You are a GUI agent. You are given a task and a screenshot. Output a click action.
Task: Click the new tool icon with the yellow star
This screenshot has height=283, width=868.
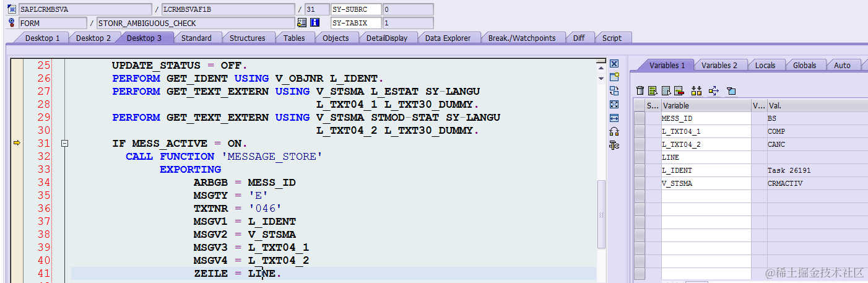coord(614,77)
